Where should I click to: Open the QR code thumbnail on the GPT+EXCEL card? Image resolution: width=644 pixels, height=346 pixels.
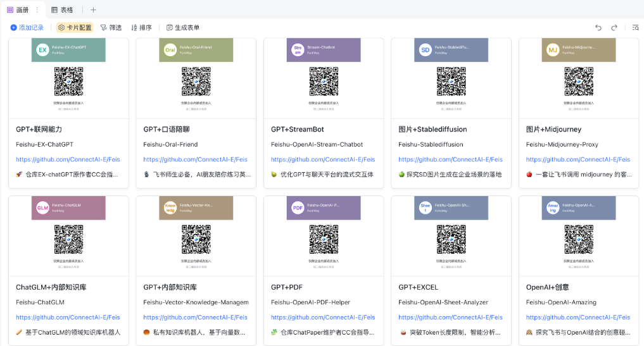pos(451,240)
